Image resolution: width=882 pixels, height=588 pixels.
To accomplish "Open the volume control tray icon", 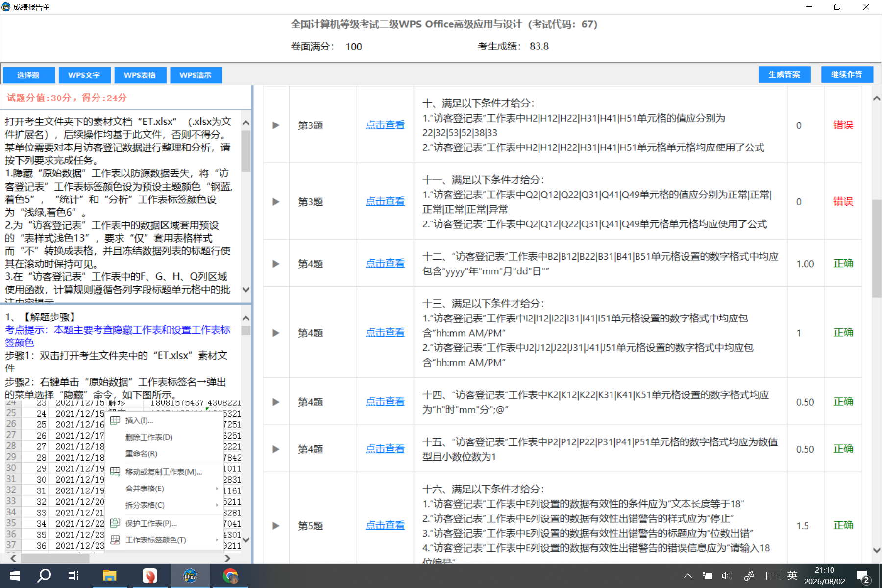I will tap(727, 576).
